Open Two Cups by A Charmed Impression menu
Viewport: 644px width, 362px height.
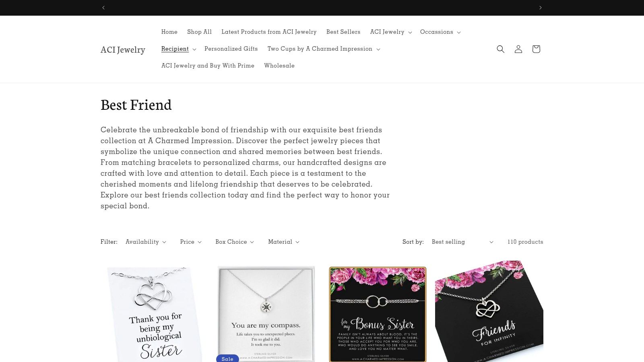click(324, 49)
